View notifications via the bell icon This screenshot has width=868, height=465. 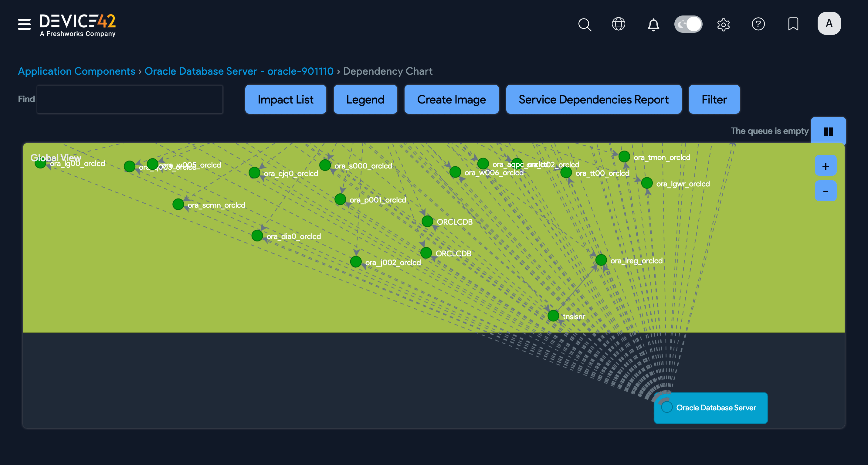click(653, 24)
